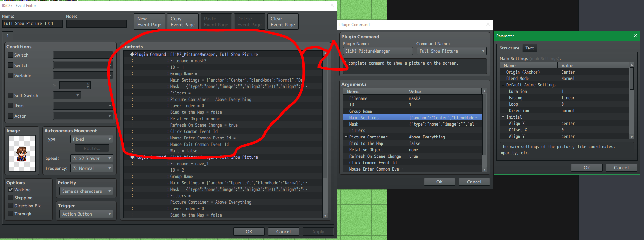Select the Origin (Anchor) parameter row
This screenshot has width=644, height=240.
[x=564, y=72]
